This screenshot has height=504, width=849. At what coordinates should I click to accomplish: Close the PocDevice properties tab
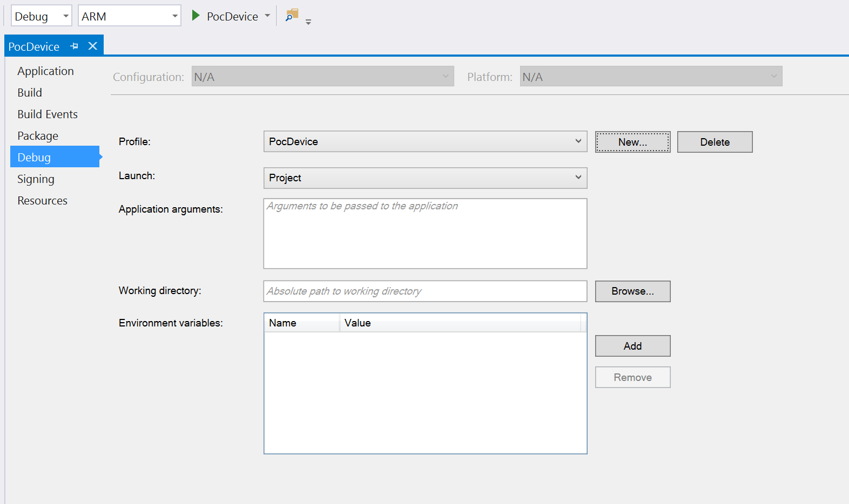coord(93,46)
